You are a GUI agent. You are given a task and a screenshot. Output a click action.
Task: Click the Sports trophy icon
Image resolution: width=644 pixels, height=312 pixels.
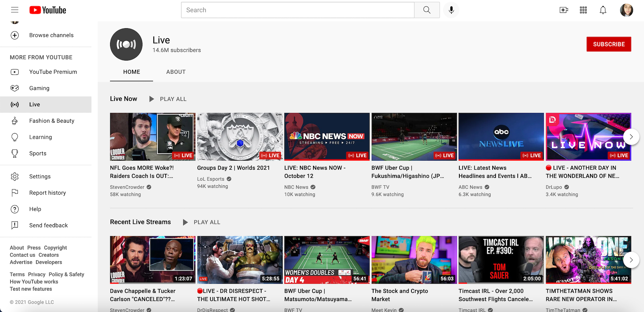pos(15,153)
